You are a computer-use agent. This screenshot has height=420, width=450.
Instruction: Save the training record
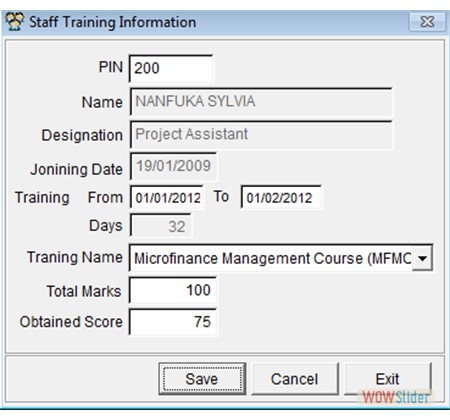(202, 379)
